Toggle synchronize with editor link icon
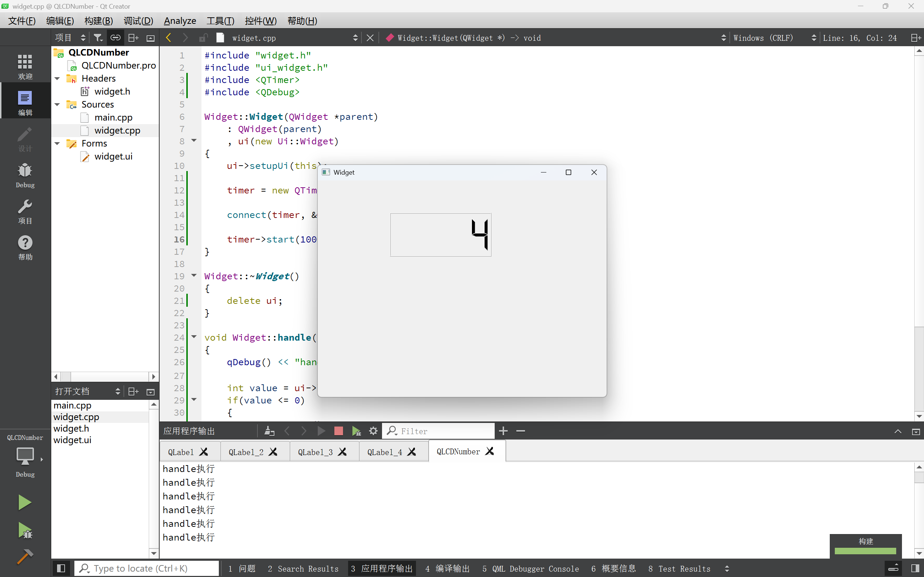Screen dimensions: 924x577 coord(115,38)
